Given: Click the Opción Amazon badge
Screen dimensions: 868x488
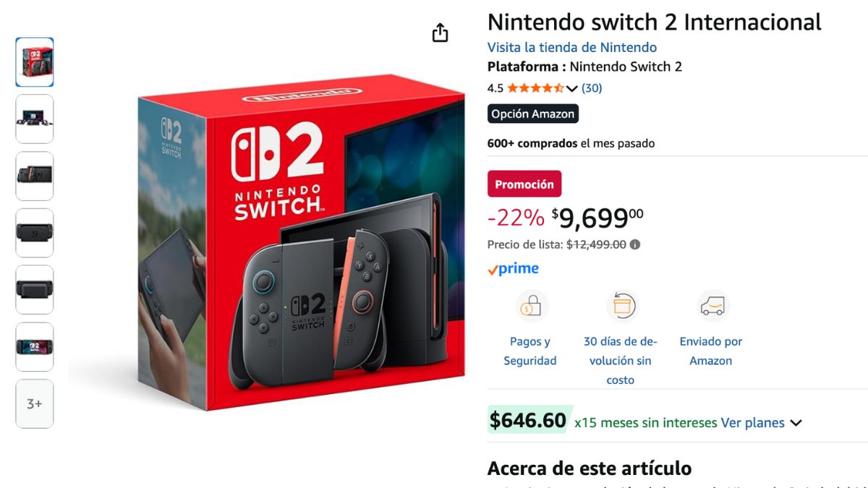Looking at the screenshot, I should (533, 114).
